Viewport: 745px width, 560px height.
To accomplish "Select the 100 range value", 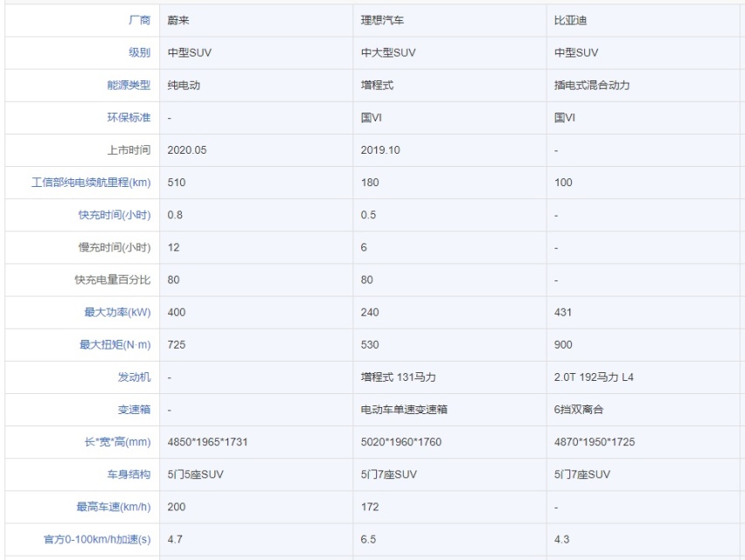I will [563, 183].
